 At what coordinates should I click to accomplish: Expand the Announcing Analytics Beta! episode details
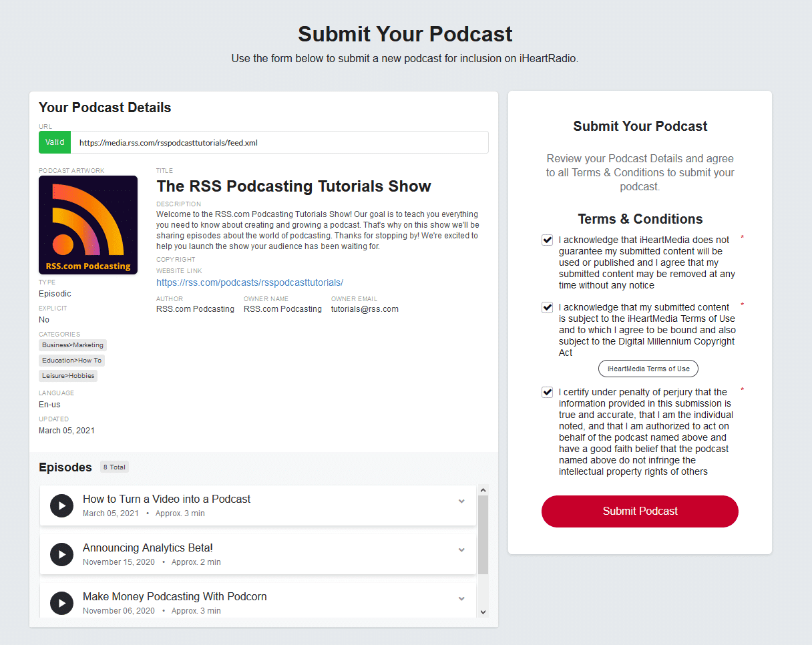(461, 550)
